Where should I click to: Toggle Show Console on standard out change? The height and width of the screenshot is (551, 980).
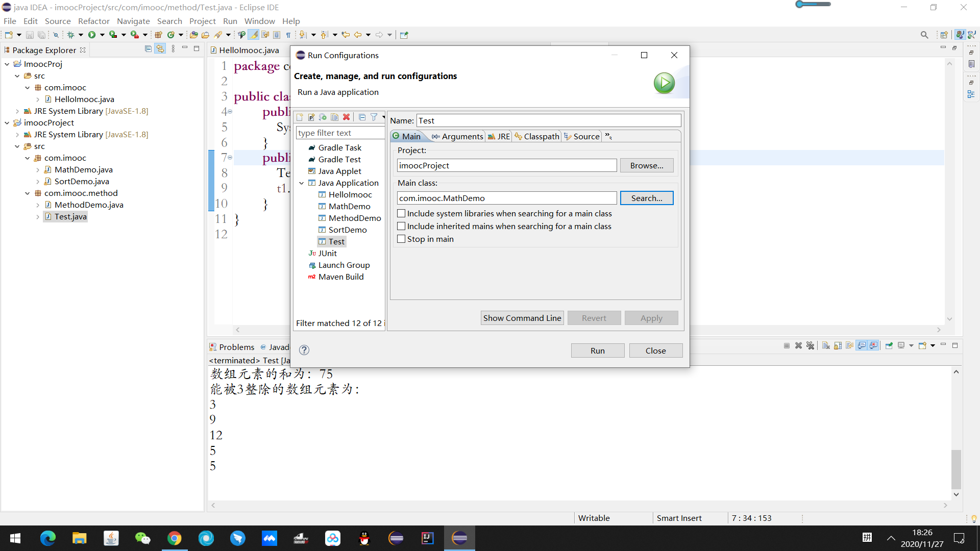point(862,345)
